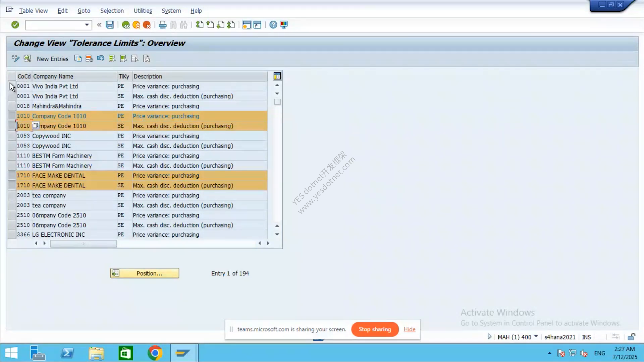Toggle row selector for 3366 LG ELECTRONIC
This screenshot has height=362, width=644.
(12, 235)
